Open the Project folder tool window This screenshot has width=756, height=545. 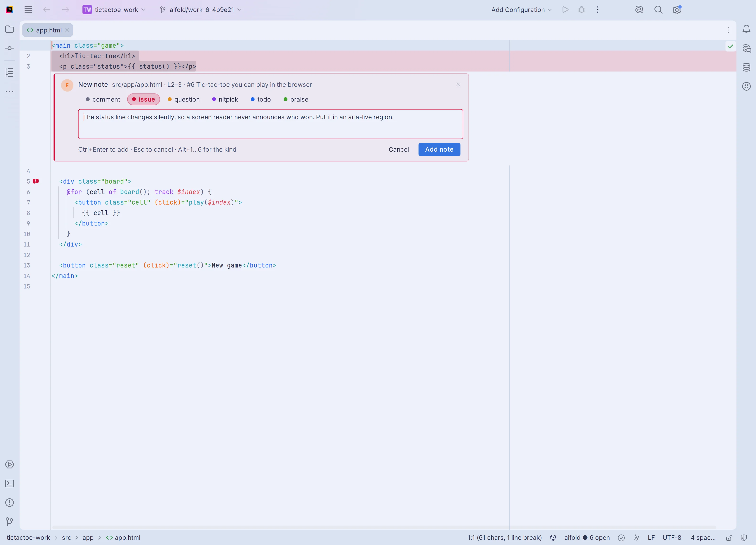click(x=10, y=29)
